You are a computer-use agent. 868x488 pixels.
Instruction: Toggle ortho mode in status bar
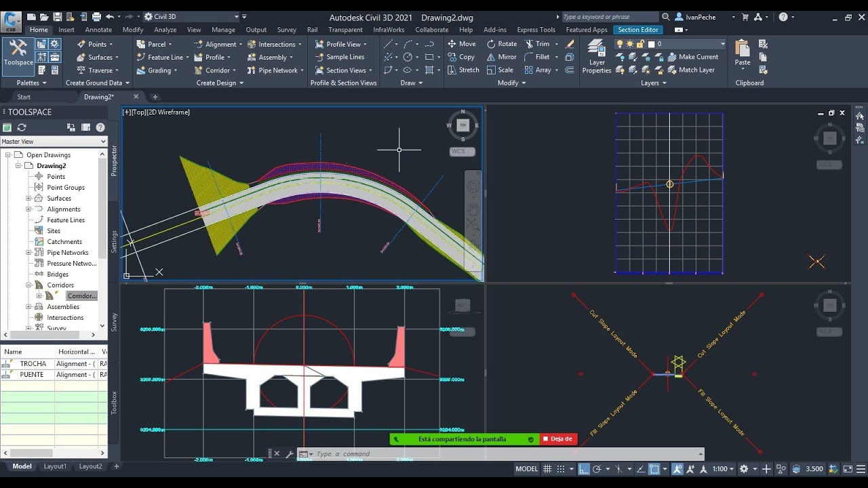click(584, 468)
